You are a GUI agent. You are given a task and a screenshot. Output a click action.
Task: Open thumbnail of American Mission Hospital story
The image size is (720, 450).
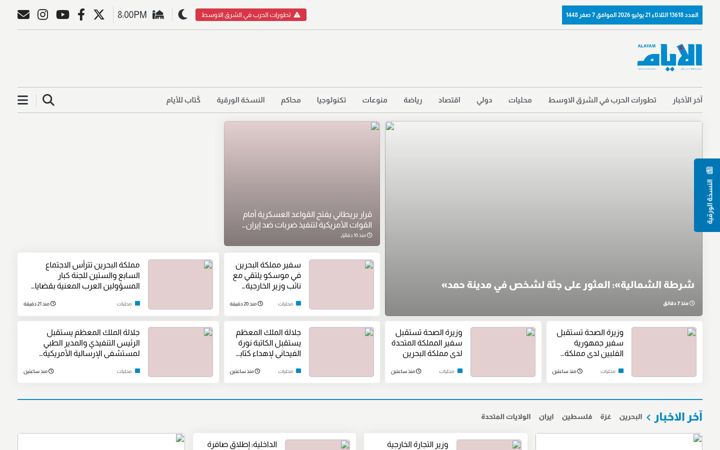coord(180,352)
